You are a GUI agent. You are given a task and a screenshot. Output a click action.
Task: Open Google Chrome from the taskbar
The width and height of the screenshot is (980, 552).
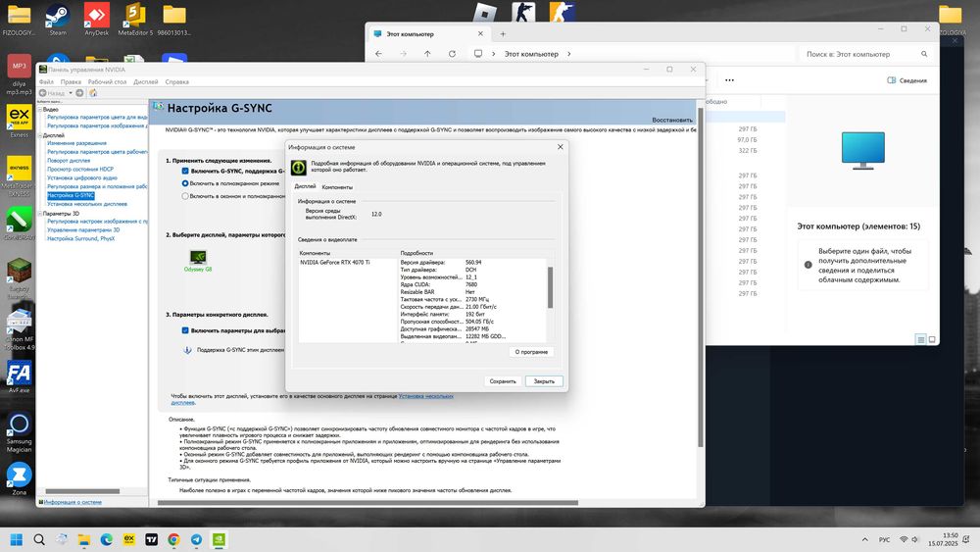tap(173, 539)
